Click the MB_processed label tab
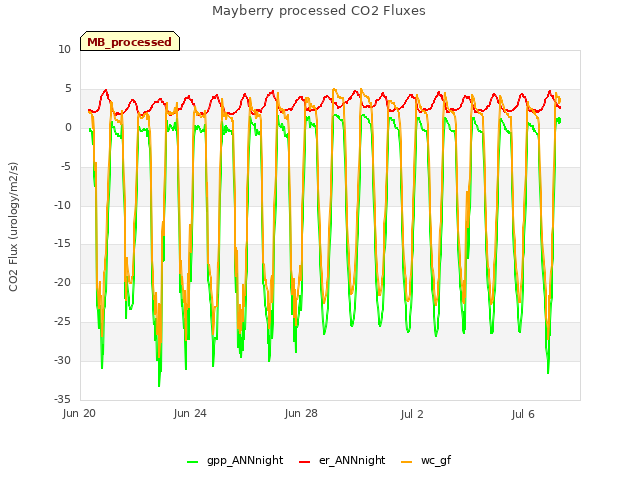This screenshot has height=480, width=640. tap(130, 41)
